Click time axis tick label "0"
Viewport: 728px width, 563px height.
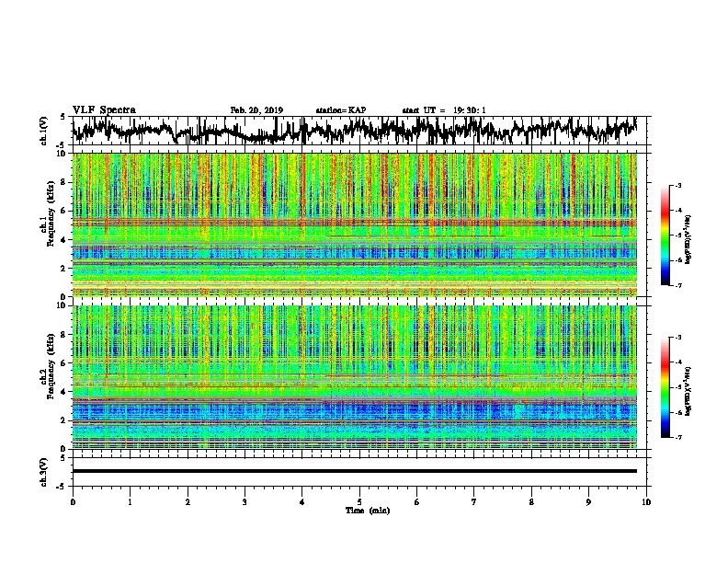pos(73,502)
